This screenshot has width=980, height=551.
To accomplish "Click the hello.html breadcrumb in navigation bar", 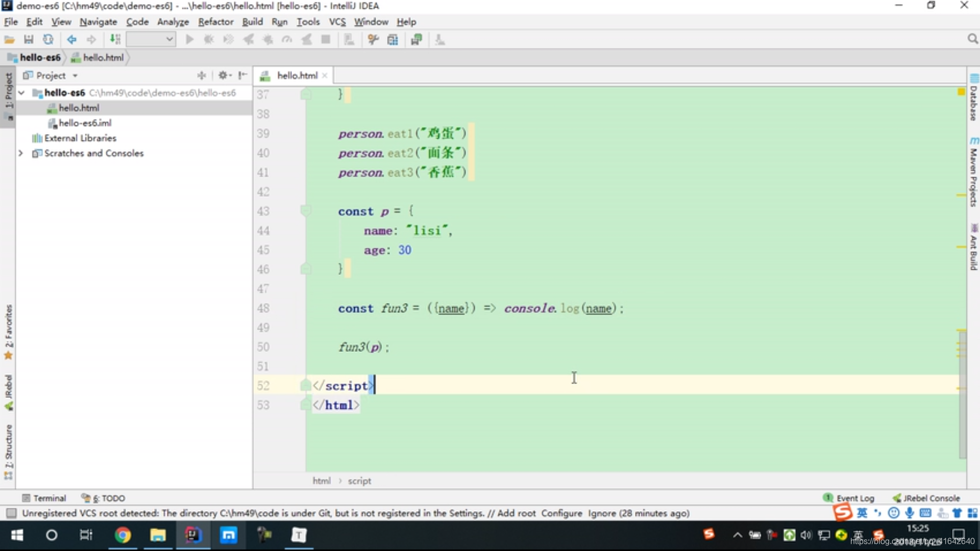I will 98,58.
